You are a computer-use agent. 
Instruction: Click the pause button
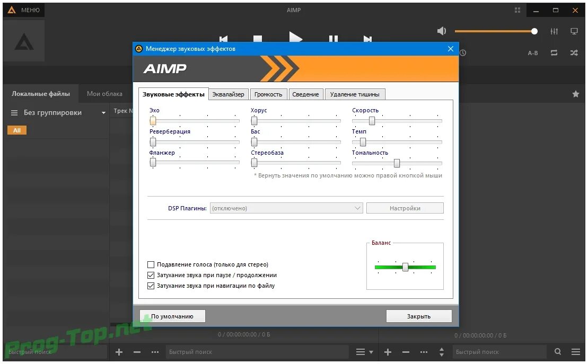[x=334, y=39]
